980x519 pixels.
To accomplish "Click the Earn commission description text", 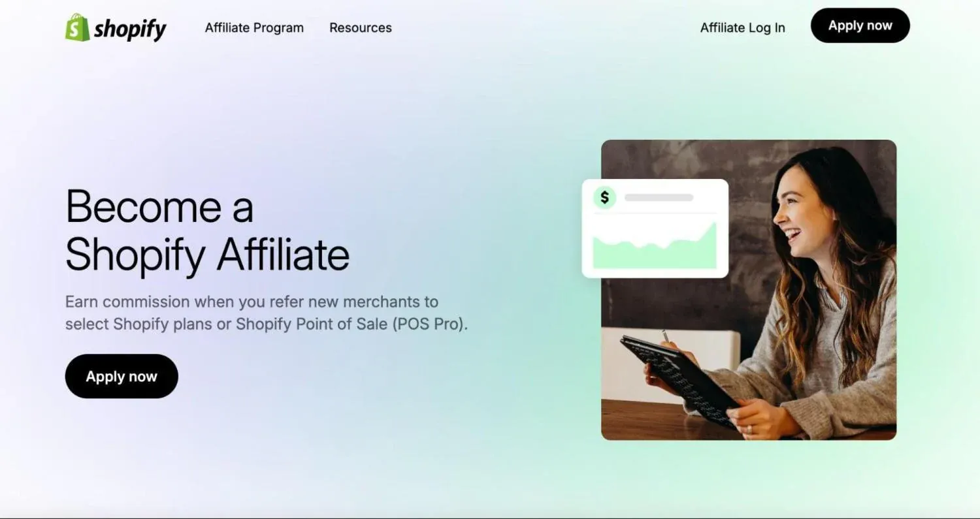I will coord(267,313).
